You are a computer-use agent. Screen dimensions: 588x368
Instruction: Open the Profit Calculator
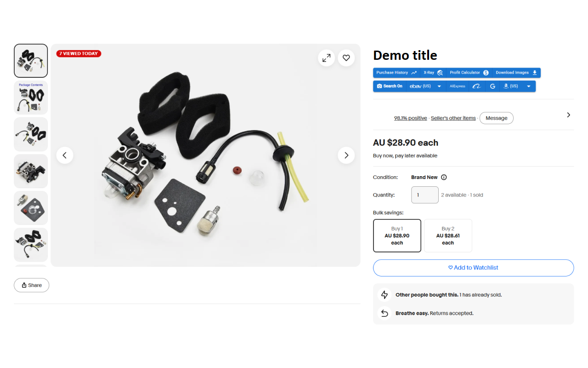pyautogui.click(x=469, y=73)
